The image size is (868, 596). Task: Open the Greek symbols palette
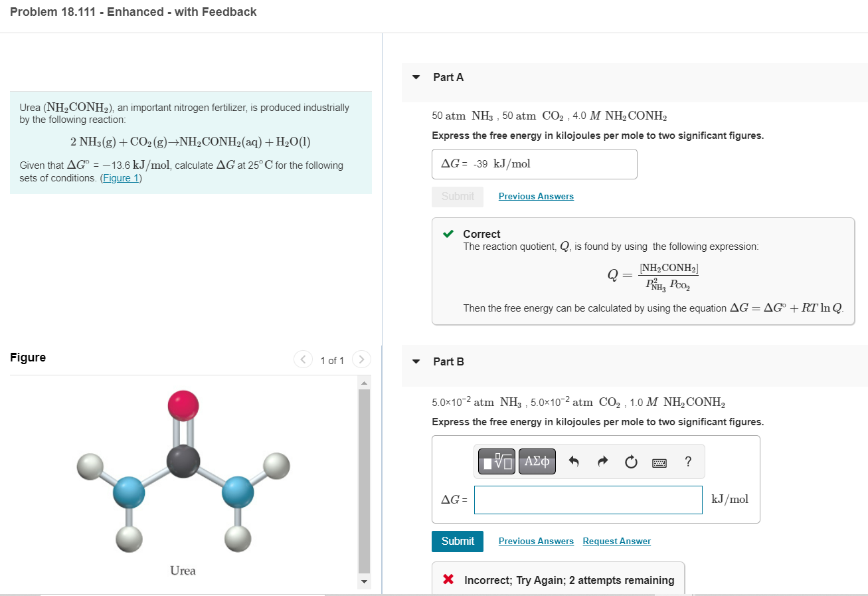point(537,462)
